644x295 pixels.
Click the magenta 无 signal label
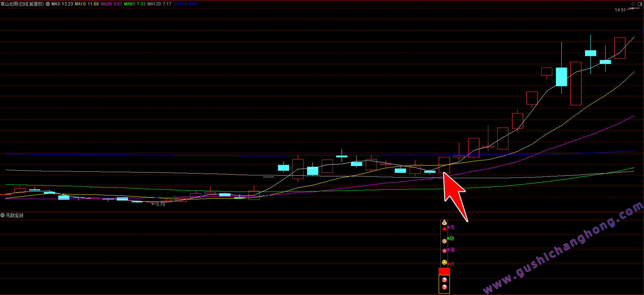(452, 227)
